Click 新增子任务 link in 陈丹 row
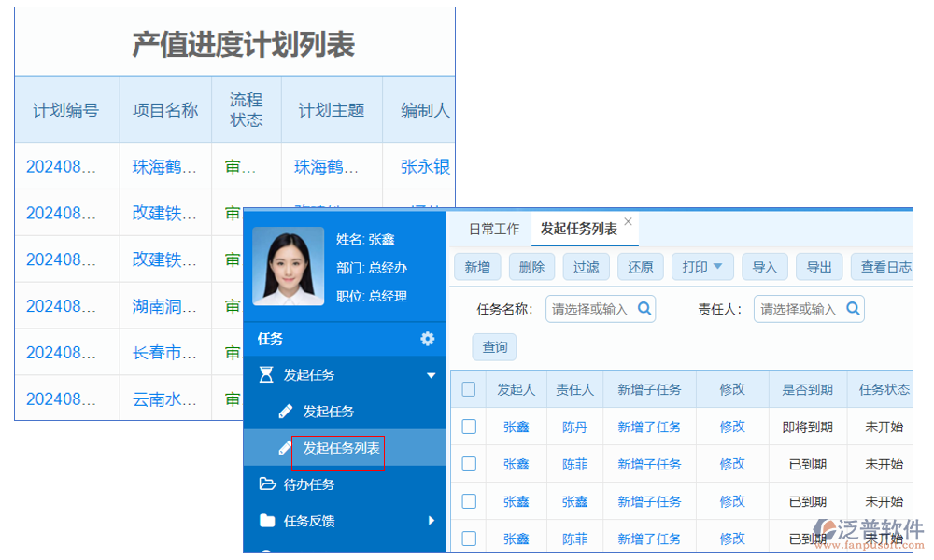934x560 pixels. coord(649,427)
